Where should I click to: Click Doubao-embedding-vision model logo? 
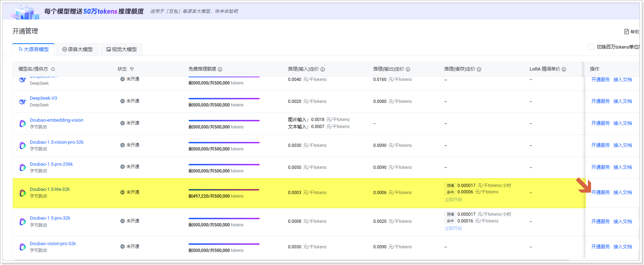[x=22, y=123]
